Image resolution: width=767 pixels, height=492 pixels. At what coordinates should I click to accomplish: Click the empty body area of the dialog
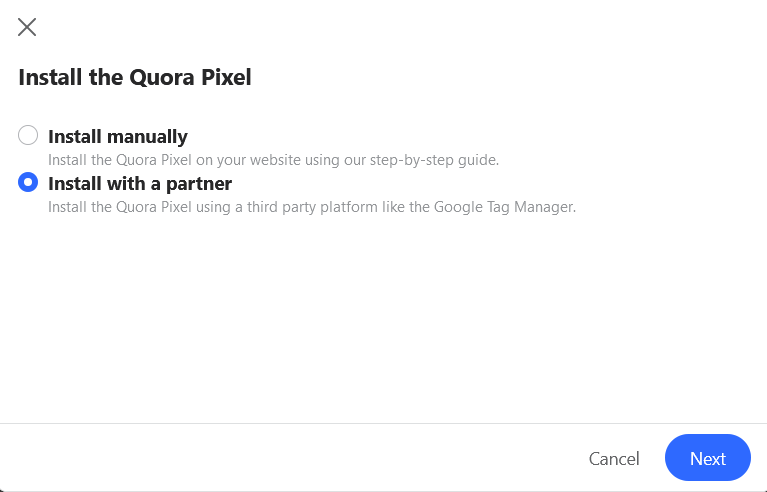click(384, 318)
